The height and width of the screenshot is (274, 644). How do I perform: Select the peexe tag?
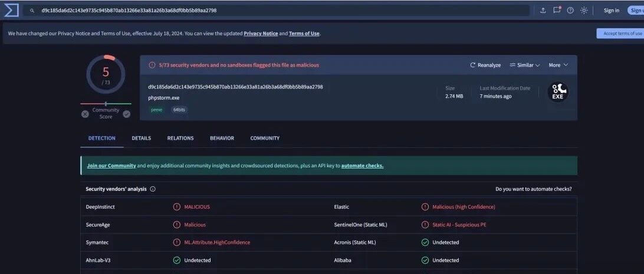[156, 110]
